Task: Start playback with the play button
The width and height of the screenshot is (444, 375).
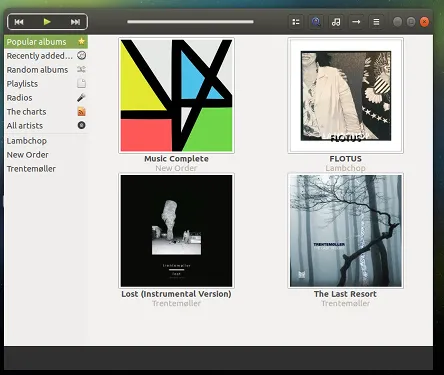Action: coord(47,22)
